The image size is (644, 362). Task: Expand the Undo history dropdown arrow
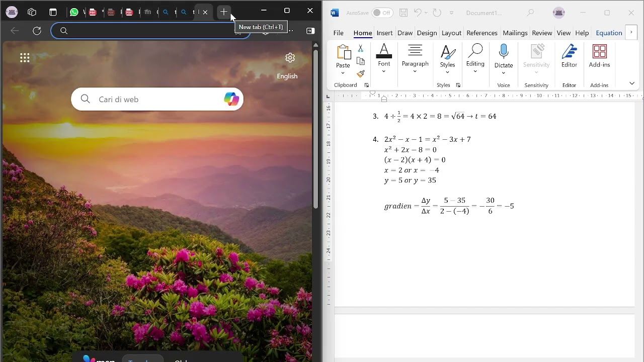click(x=426, y=13)
